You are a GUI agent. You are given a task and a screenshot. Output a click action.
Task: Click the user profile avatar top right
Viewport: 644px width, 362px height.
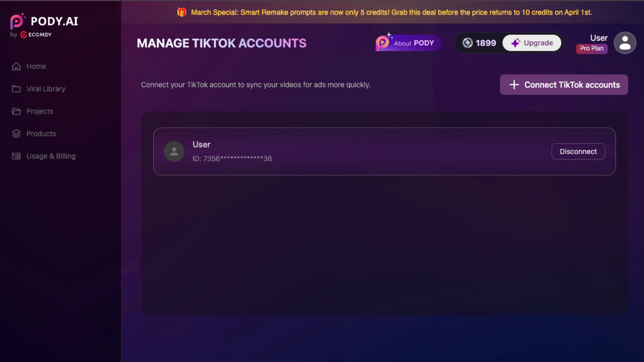(625, 43)
